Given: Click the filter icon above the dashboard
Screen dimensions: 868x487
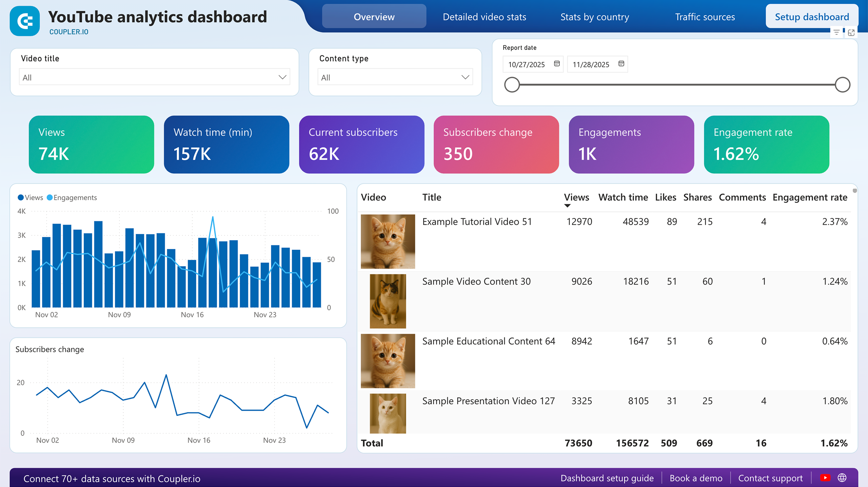Looking at the screenshot, I should point(836,33).
